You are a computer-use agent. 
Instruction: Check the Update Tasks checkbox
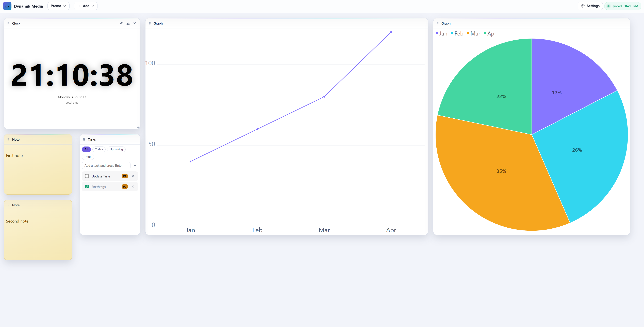pyautogui.click(x=87, y=176)
